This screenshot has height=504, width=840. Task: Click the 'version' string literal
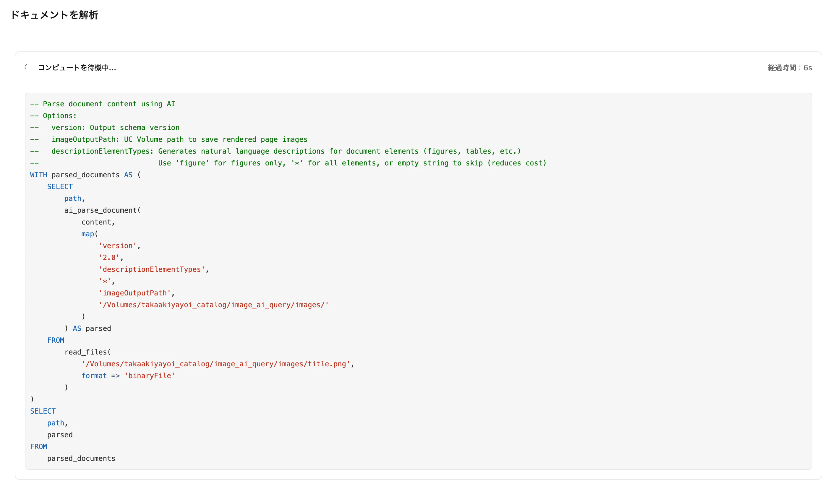[x=118, y=246]
